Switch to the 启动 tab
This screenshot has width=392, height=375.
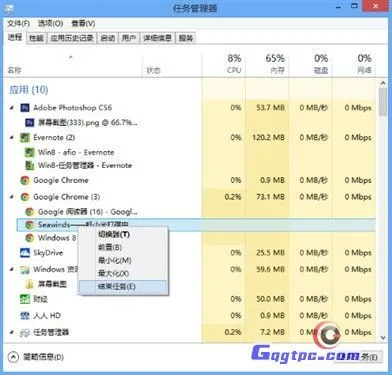click(x=108, y=38)
